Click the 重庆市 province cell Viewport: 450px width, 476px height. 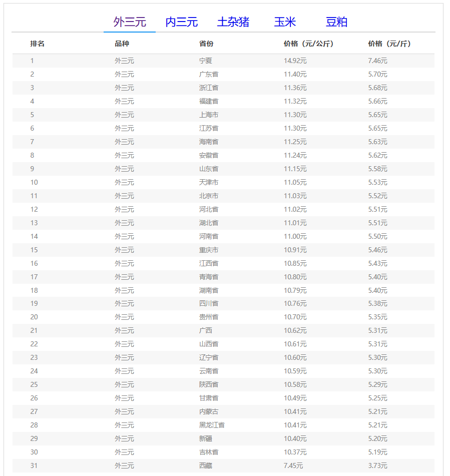[209, 250]
